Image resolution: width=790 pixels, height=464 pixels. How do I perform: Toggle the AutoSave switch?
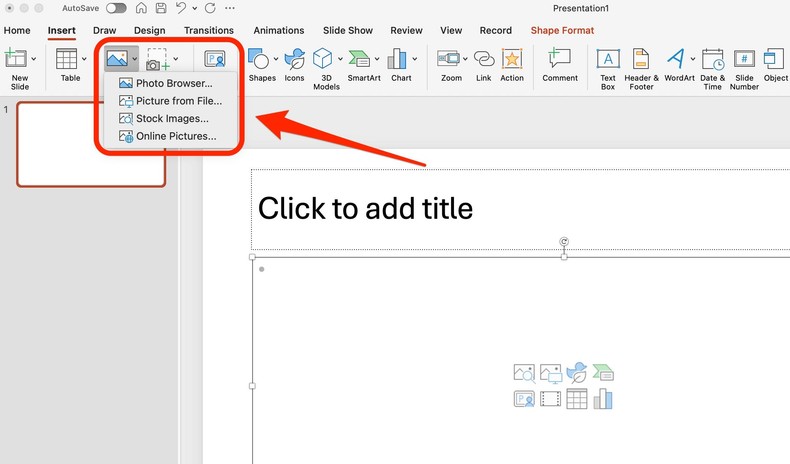click(116, 8)
